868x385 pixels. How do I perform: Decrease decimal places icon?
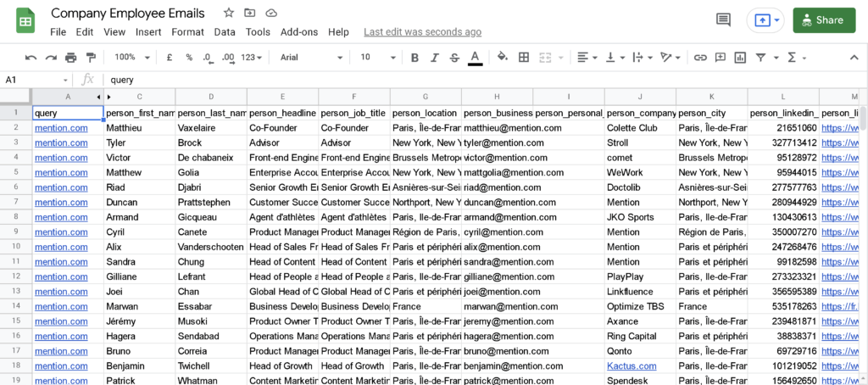click(208, 58)
